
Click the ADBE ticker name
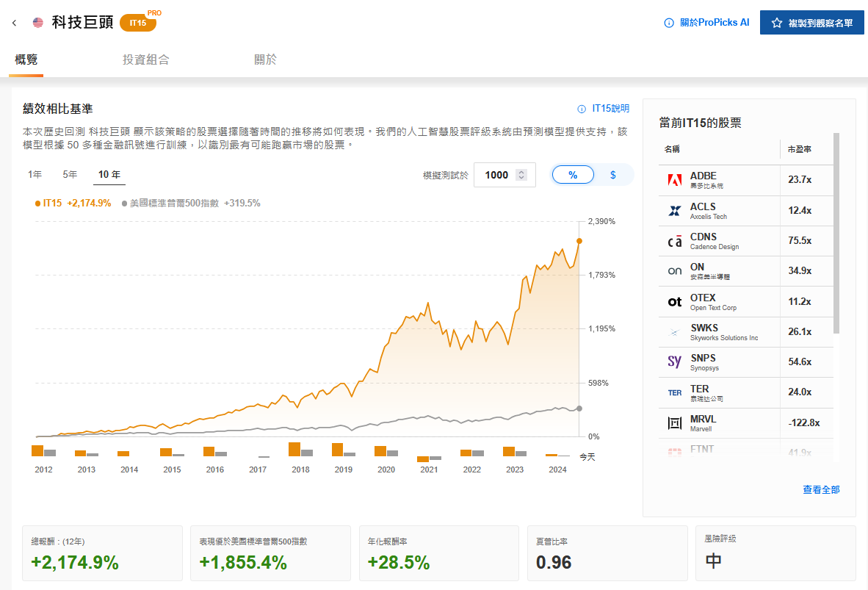coord(703,176)
